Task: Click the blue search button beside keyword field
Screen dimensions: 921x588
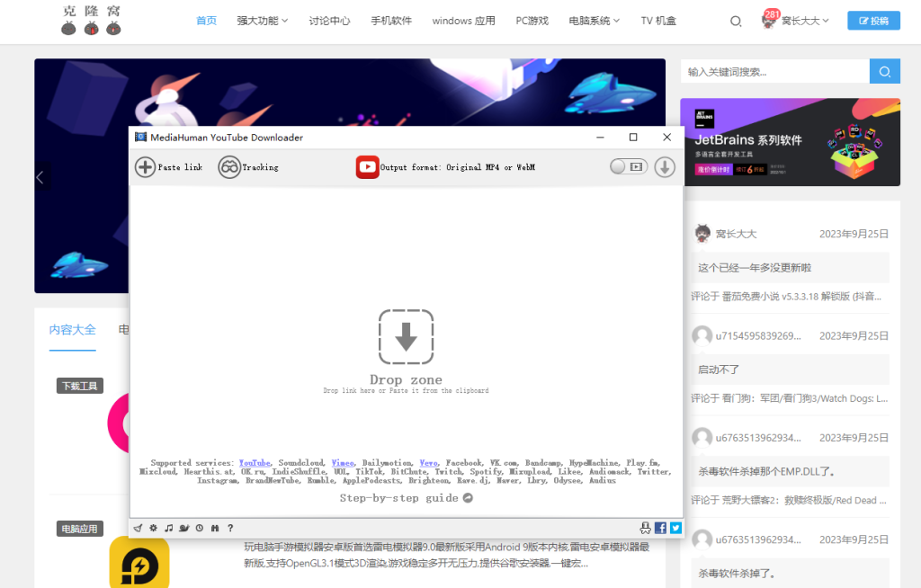Action: click(885, 72)
